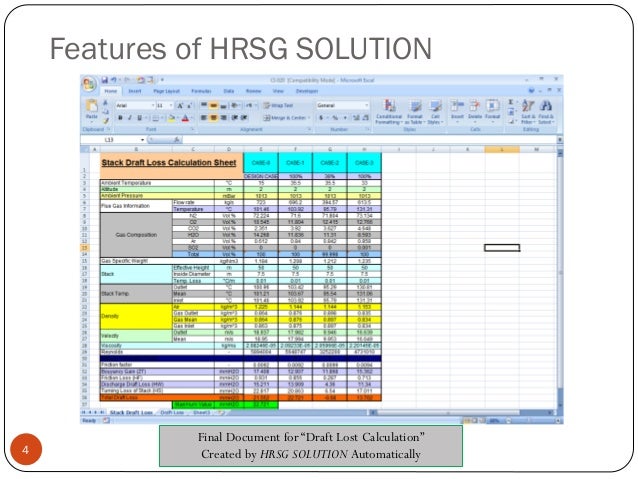The width and height of the screenshot is (638, 479).
Task: Toggle Bold formatting
Action: 120,118
